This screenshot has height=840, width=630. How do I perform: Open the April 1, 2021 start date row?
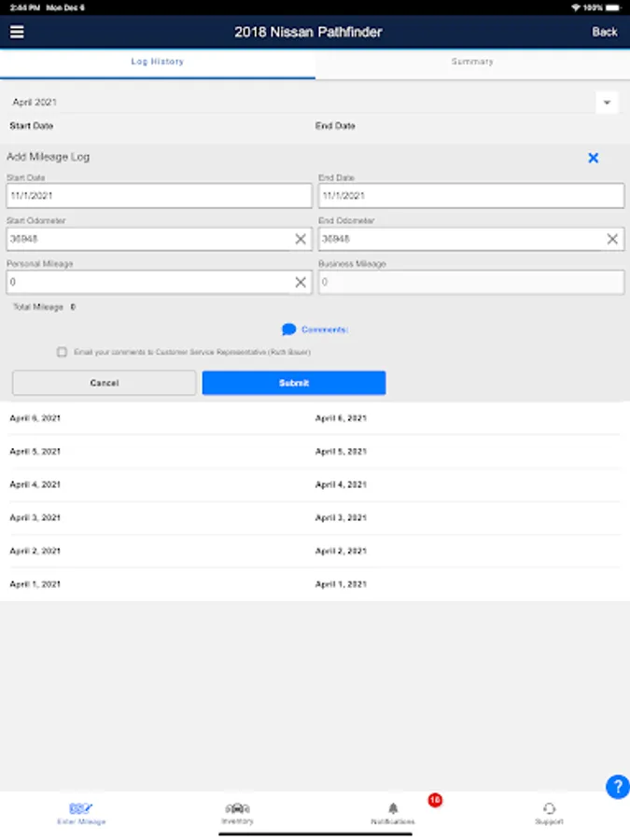pos(35,584)
